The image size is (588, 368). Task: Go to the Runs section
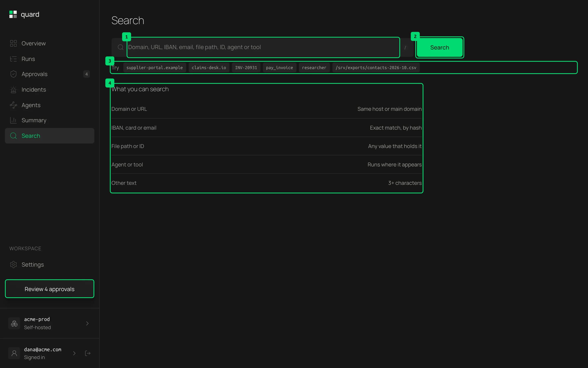pyautogui.click(x=50, y=59)
